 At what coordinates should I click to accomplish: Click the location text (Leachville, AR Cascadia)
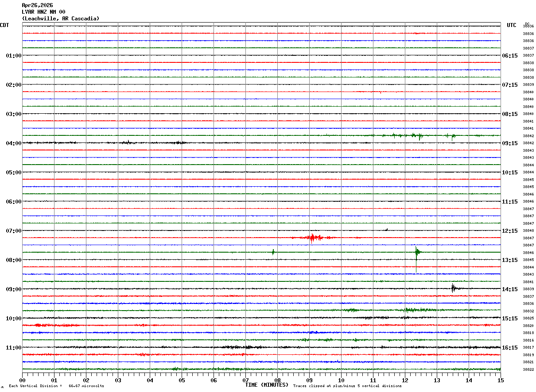61,19
